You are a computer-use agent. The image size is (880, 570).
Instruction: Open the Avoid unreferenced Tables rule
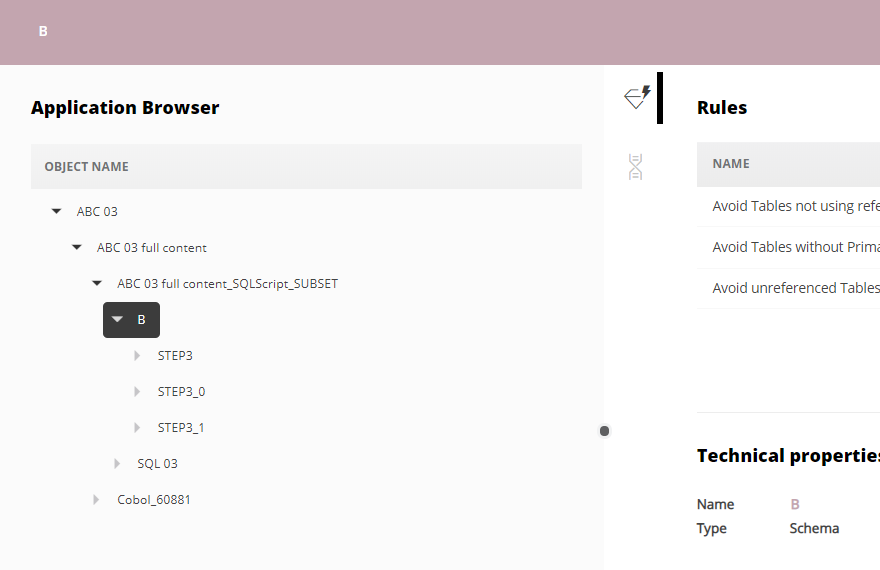tap(795, 288)
